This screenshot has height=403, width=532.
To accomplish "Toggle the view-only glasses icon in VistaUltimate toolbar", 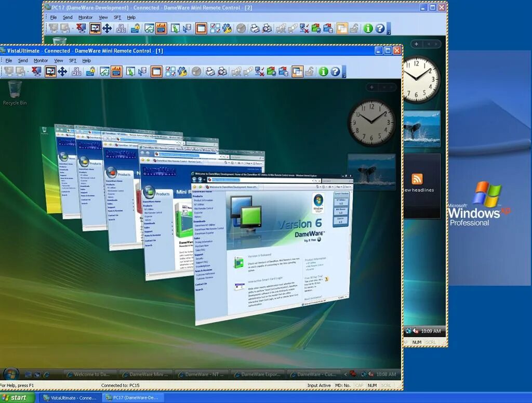I will pos(104,72).
